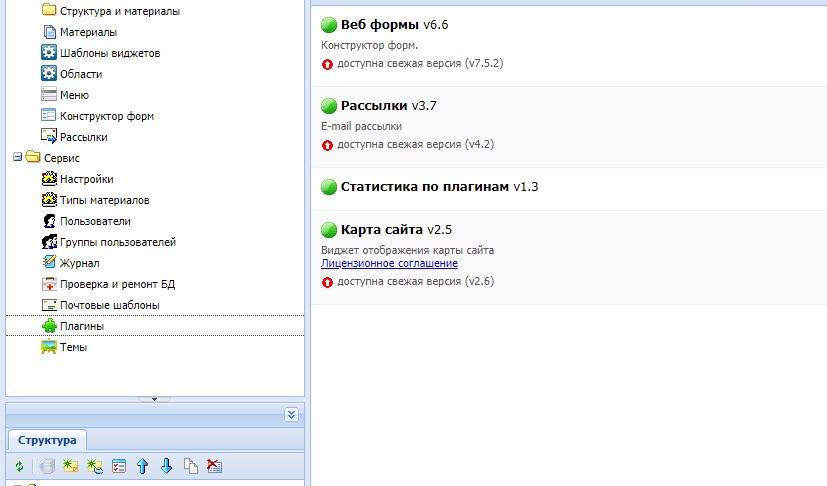Toggle green status of Карта сайта plugin

pyautogui.click(x=328, y=229)
